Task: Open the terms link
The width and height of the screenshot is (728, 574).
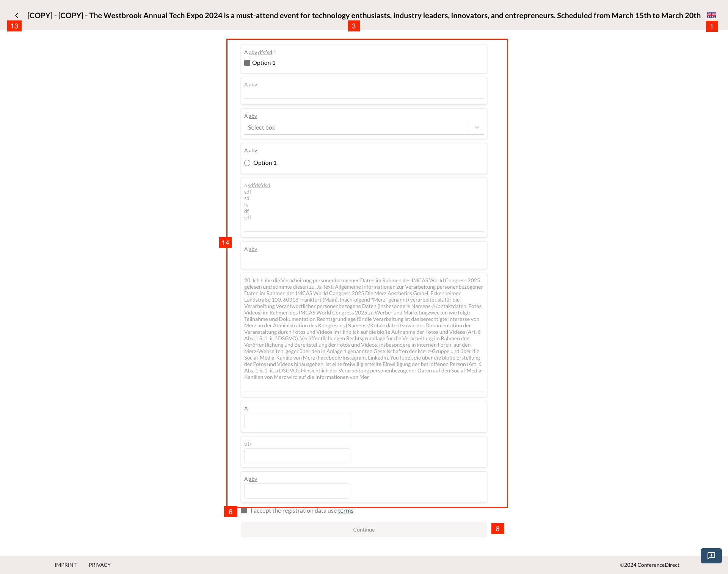Action: click(x=345, y=510)
